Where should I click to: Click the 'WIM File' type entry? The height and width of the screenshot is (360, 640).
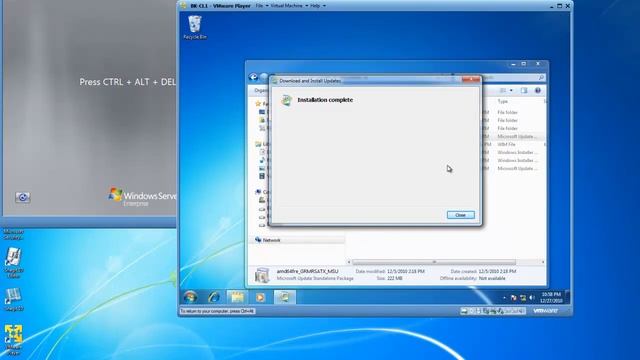pos(506,144)
